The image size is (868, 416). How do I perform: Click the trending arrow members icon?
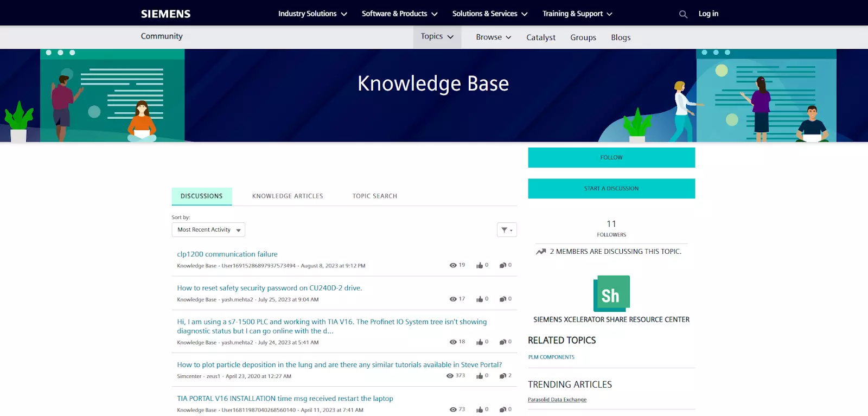click(x=541, y=252)
